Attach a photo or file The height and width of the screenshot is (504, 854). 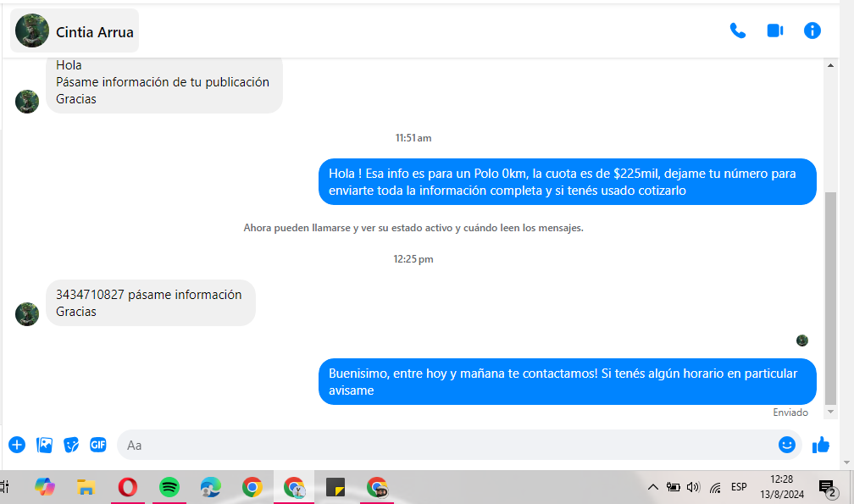click(44, 445)
